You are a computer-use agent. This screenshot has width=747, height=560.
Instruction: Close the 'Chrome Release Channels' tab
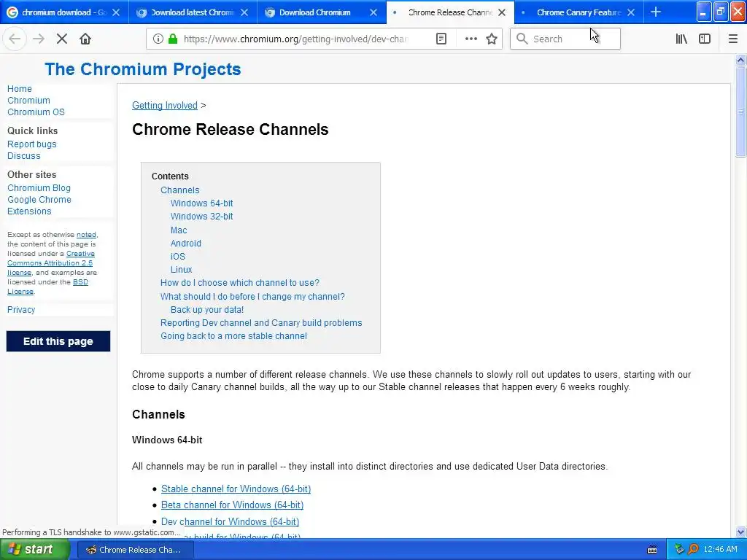click(x=502, y=12)
